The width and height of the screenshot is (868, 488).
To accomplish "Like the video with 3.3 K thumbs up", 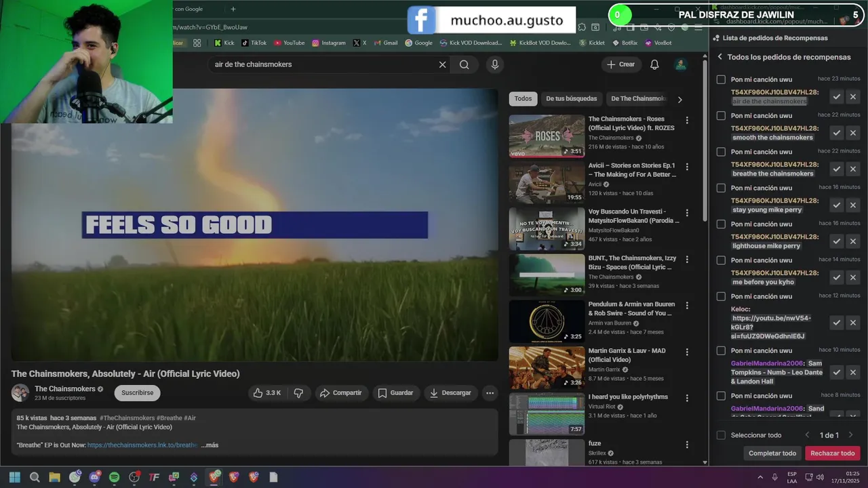I will coord(267,393).
